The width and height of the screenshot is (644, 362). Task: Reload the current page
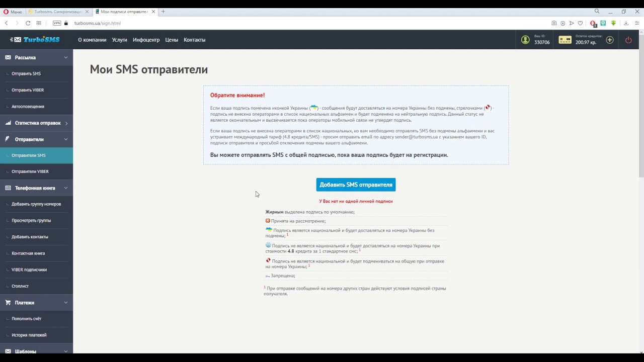coord(28,23)
